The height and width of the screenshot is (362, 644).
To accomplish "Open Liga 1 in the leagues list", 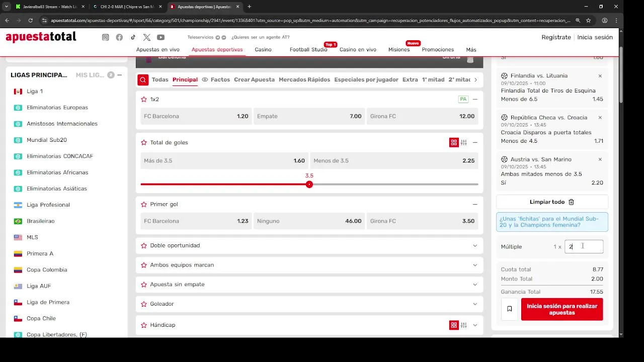I will click(x=35, y=92).
